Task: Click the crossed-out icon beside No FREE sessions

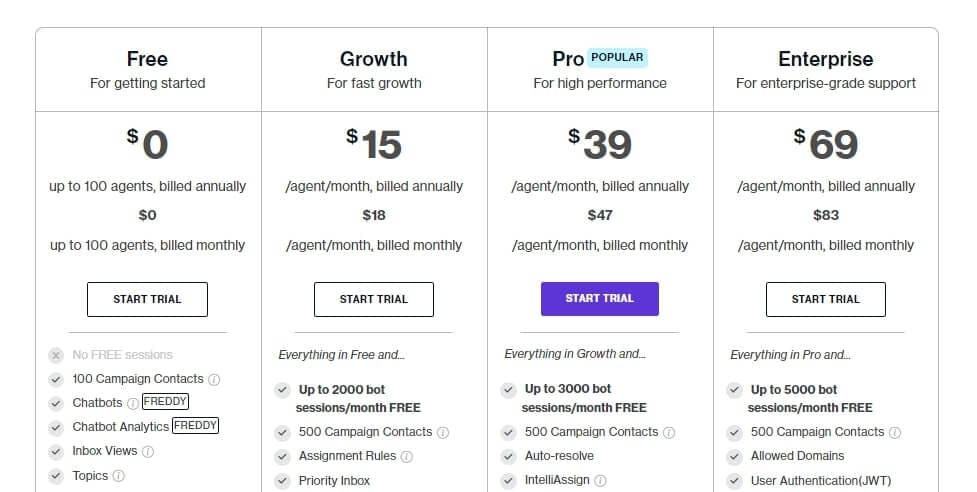Action: pyautogui.click(x=56, y=356)
